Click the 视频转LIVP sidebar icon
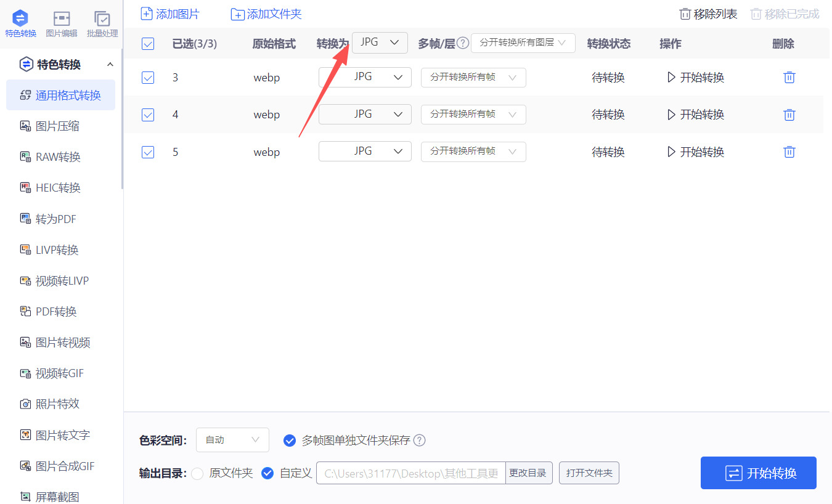The height and width of the screenshot is (504, 832). pyautogui.click(x=25, y=281)
